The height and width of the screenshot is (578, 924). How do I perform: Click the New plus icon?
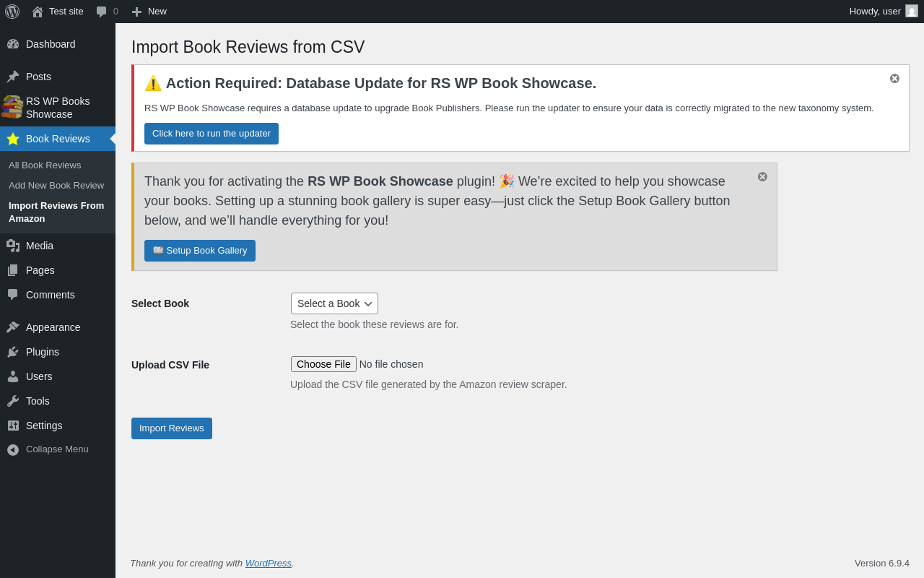pyautogui.click(x=136, y=12)
